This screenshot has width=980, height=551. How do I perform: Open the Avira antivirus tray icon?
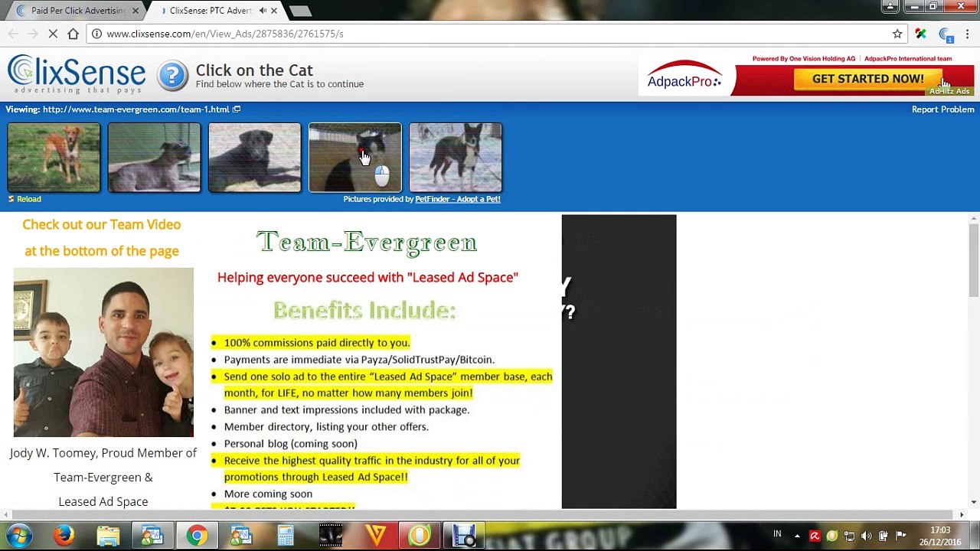(x=815, y=536)
